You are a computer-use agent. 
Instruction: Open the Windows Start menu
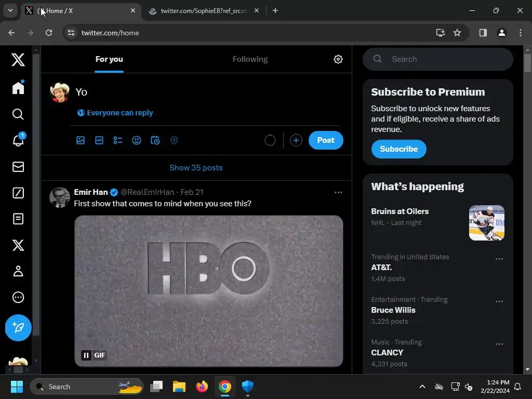[17, 387]
